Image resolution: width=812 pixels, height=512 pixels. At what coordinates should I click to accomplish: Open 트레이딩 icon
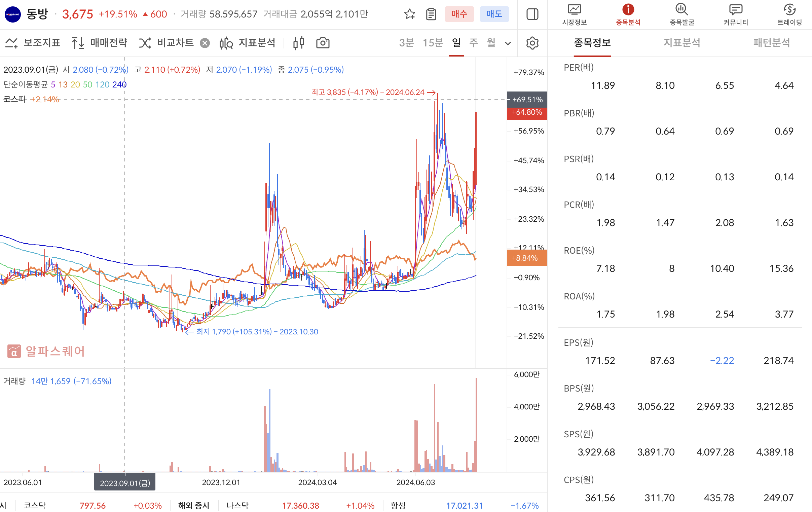point(789,14)
